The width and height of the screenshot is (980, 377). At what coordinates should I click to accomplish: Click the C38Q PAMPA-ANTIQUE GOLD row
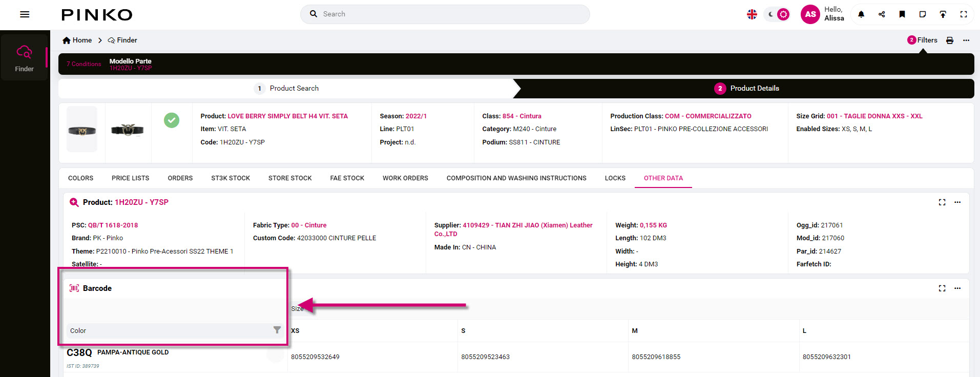(x=175, y=358)
